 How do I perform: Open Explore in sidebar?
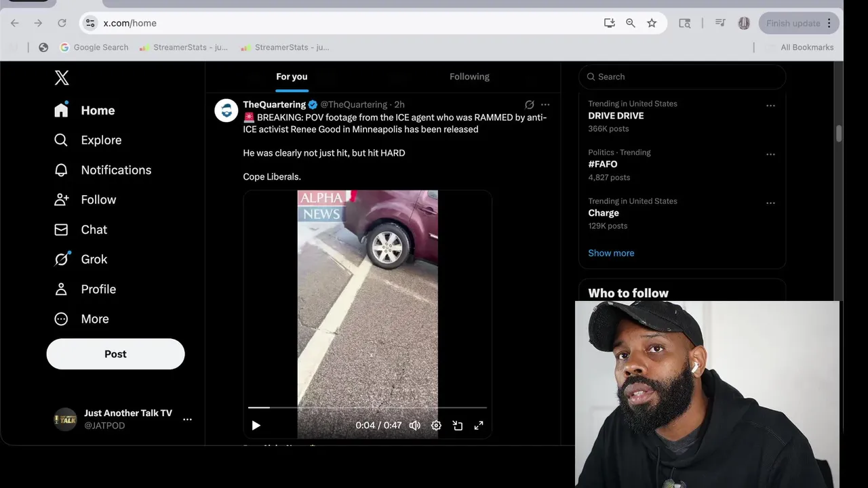pos(88,140)
